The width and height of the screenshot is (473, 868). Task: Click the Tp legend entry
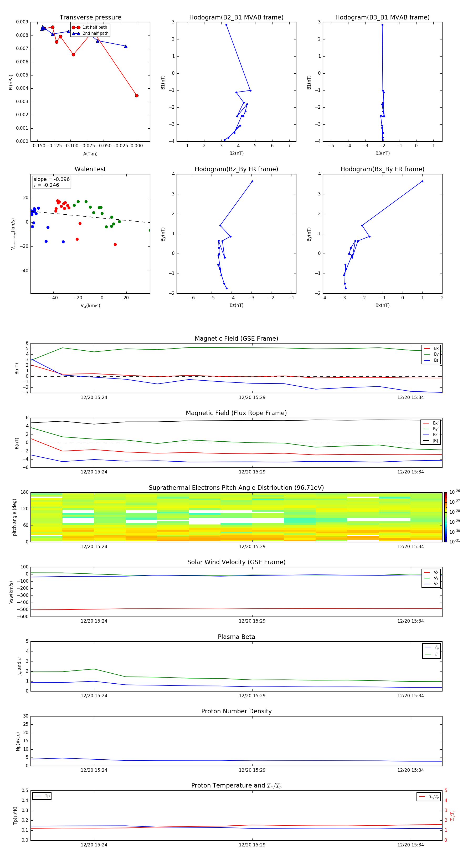[42, 796]
